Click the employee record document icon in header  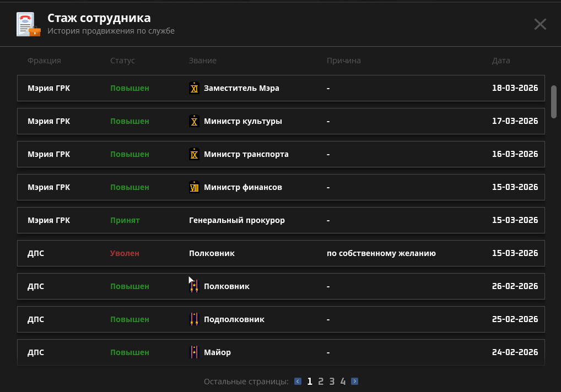[28, 24]
